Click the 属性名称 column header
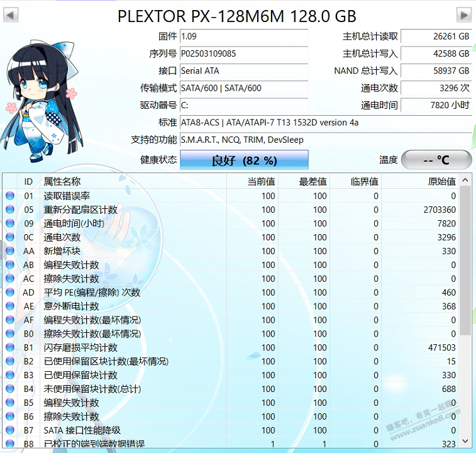The width and height of the screenshot is (476, 453). [x=133, y=181]
